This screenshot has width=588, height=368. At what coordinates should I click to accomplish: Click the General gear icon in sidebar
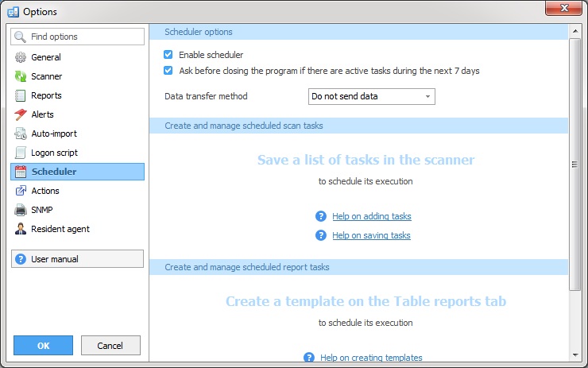click(x=21, y=57)
